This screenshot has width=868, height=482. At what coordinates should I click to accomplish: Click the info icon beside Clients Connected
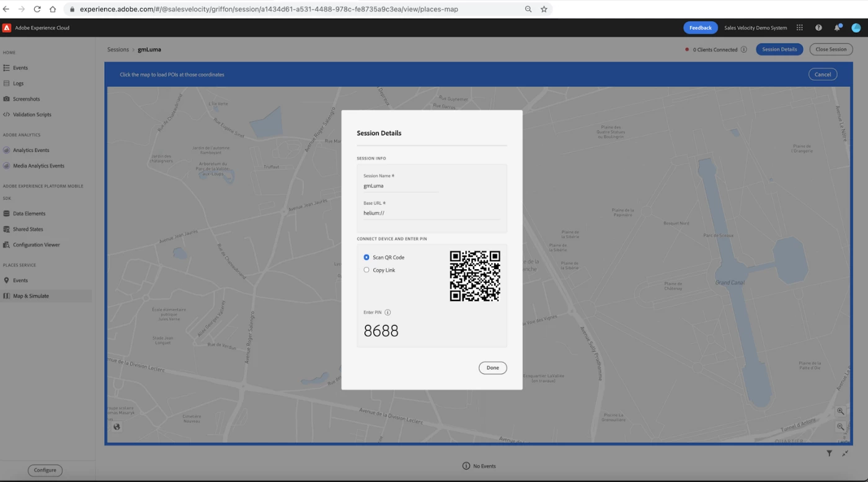point(743,50)
